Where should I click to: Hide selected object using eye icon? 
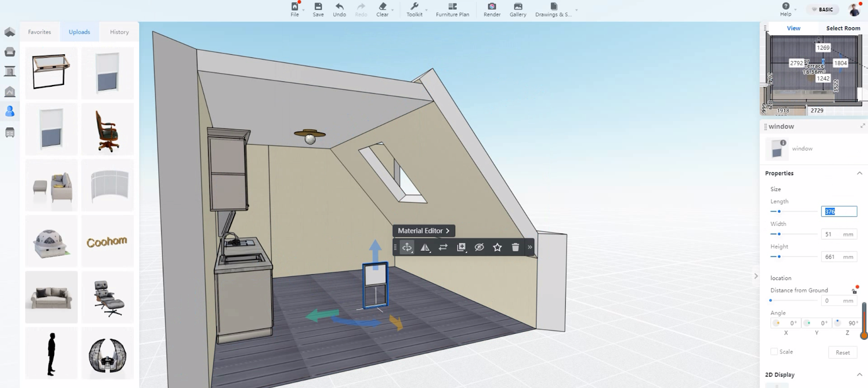click(479, 247)
